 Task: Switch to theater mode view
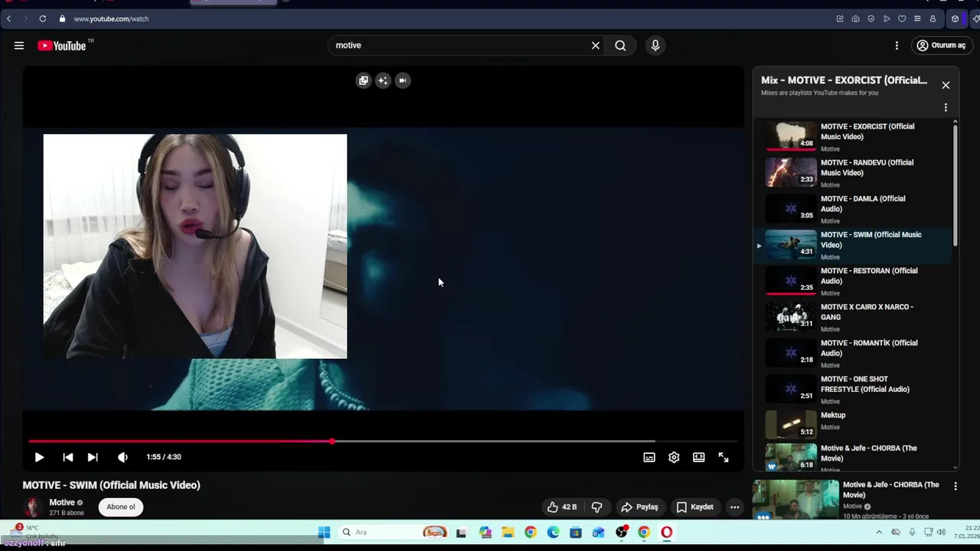[x=699, y=458]
